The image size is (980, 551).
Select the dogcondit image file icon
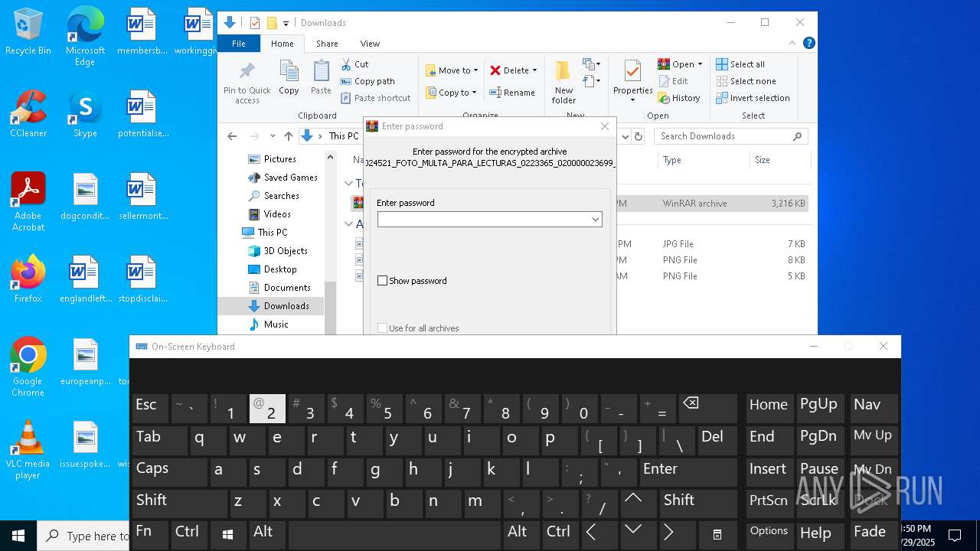[85, 197]
